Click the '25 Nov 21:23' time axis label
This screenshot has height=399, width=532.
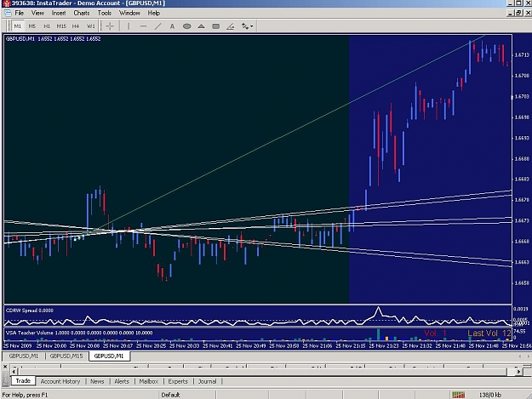tap(384, 345)
